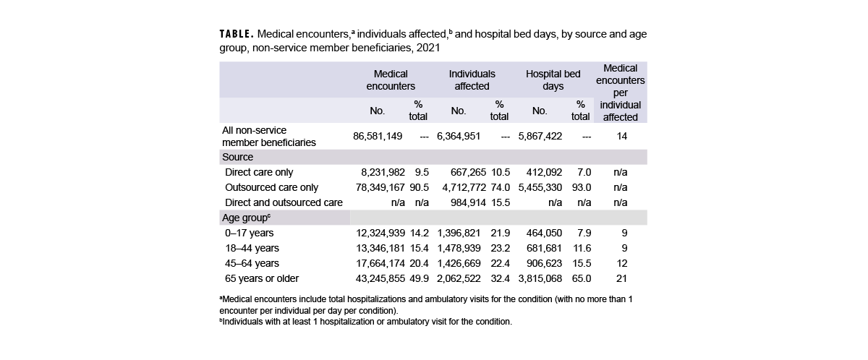Select the 18–44 years row label

[x=252, y=249]
